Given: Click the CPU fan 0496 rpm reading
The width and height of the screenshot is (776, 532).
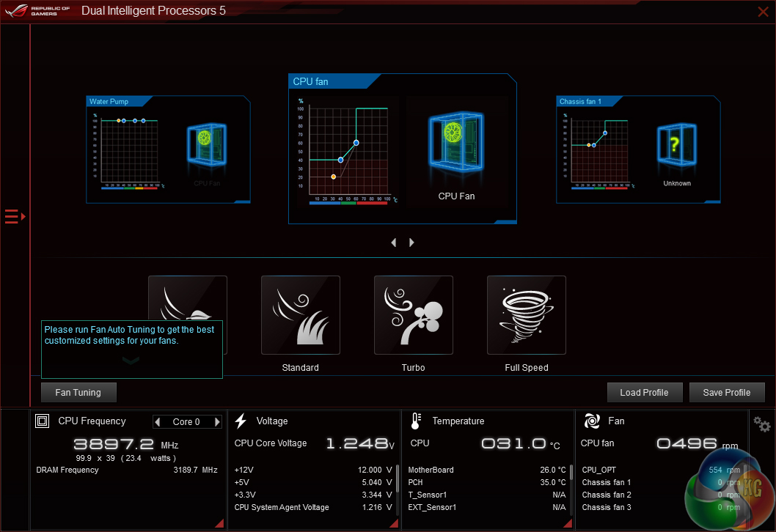Looking at the screenshot, I should pyautogui.click(x=697, y=443).
